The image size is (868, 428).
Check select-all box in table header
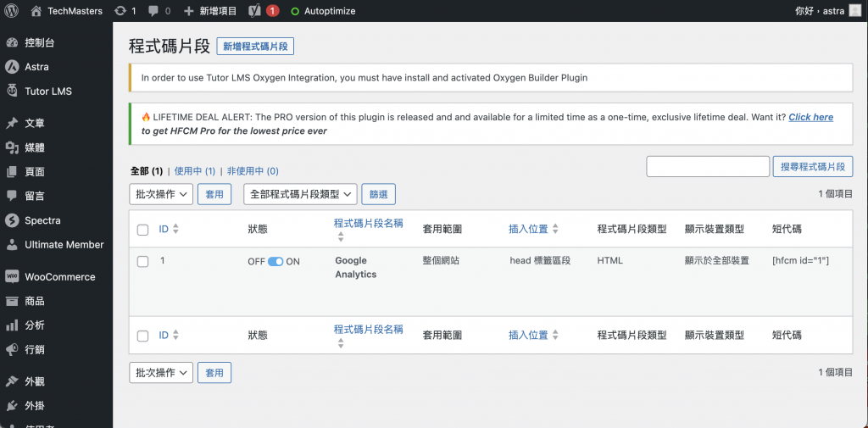coord(142,230)
